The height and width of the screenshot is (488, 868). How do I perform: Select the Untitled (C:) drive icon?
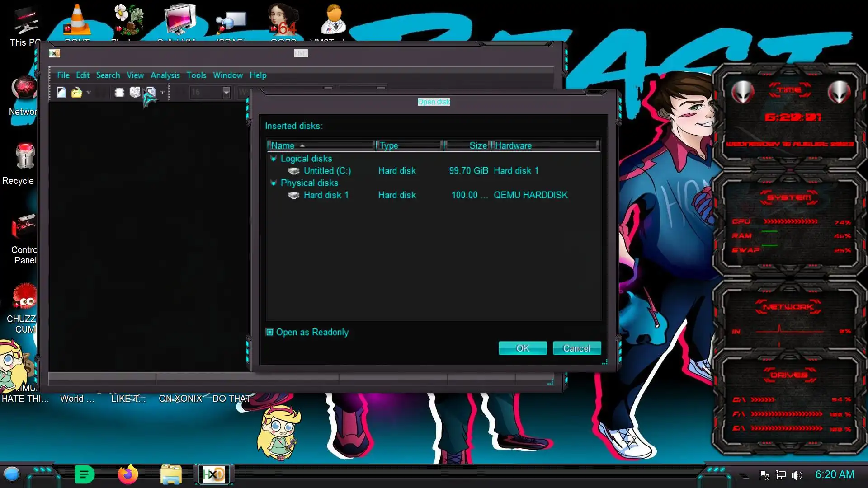294,171
